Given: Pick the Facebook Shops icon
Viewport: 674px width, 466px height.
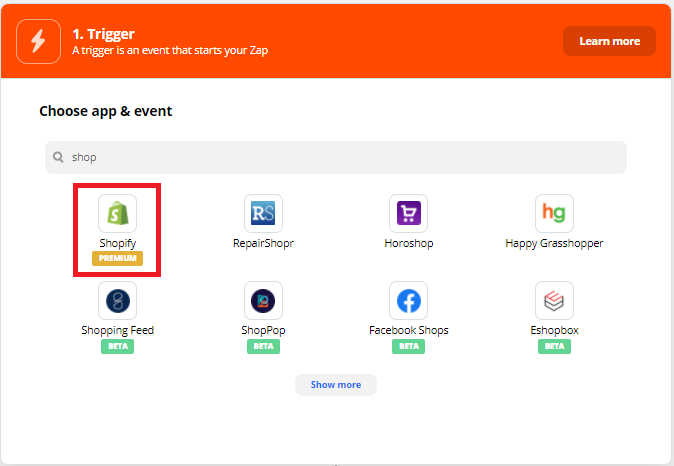Looking at the screenshot, I should point(408,300).
